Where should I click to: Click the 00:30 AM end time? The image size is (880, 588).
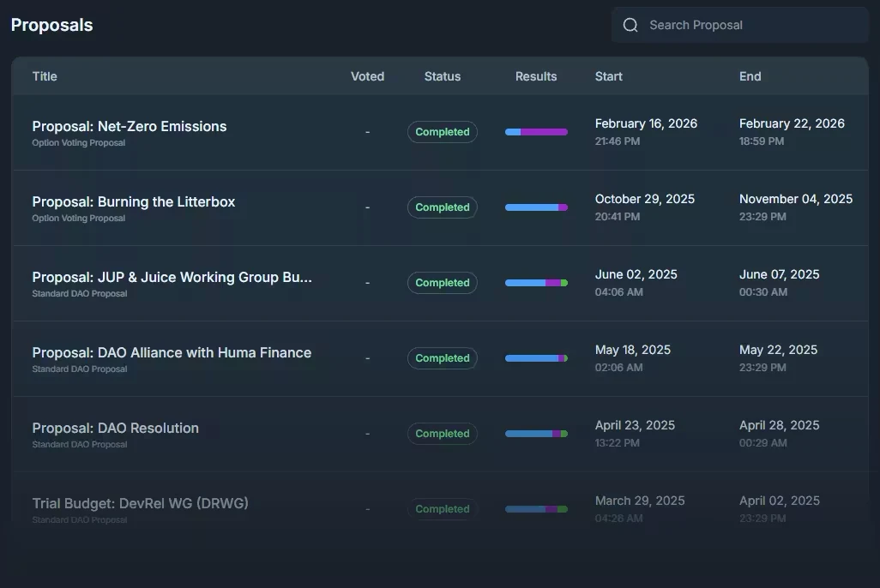tap(763, 292)
